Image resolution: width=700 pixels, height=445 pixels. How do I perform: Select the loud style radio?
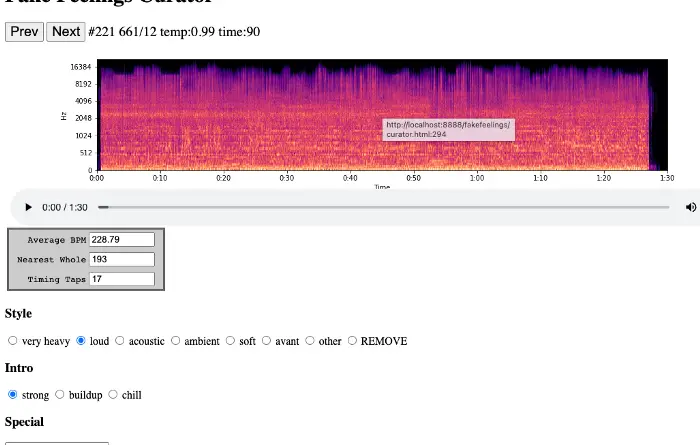coord(81,341)
